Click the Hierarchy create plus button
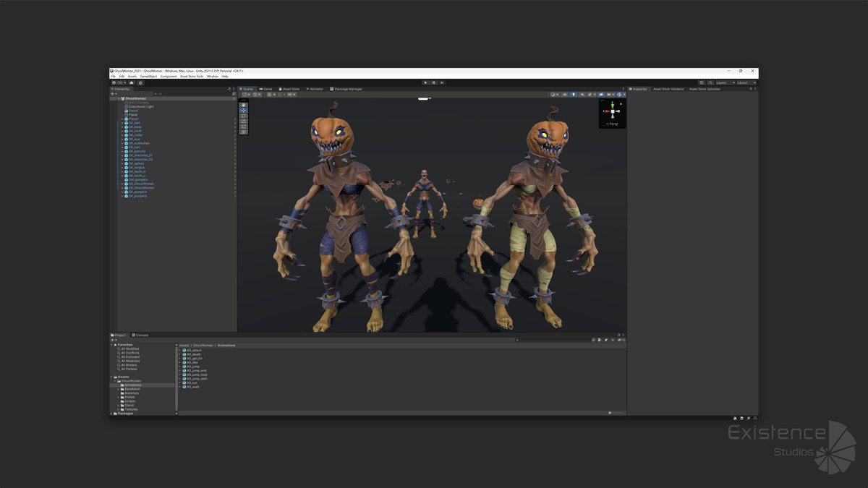 [113, 94]
